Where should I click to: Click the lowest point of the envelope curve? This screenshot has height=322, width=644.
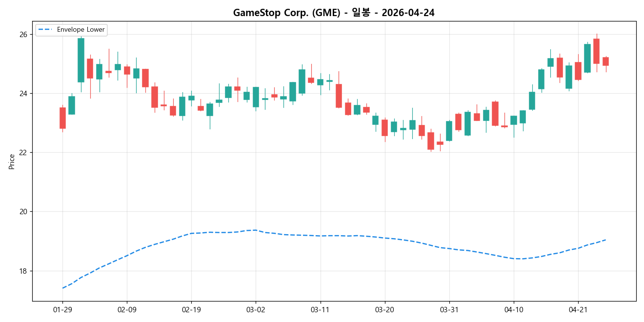tap(63, 288)
